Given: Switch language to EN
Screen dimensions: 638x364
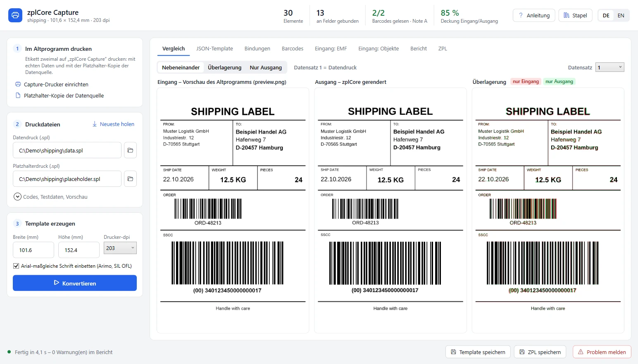Looking at the screenshot, I should (621, 15).
